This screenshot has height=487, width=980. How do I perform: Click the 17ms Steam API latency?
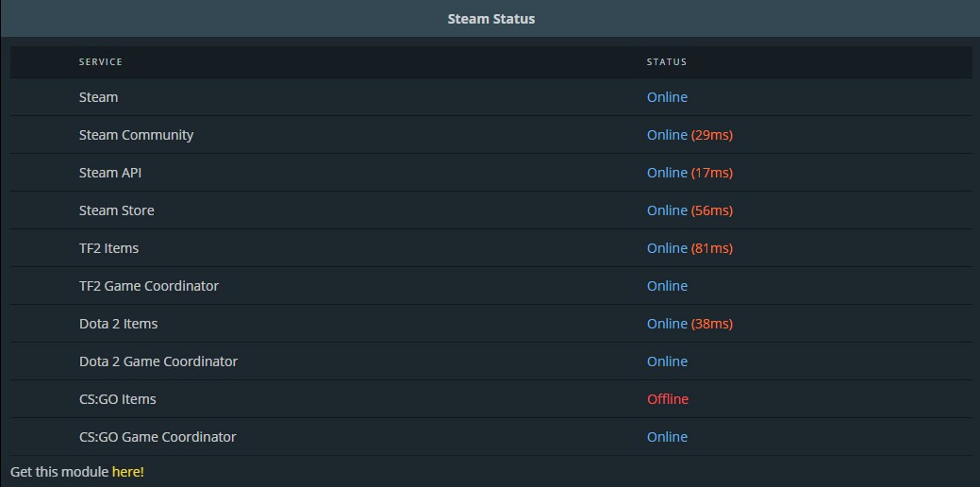coord(712,173)
